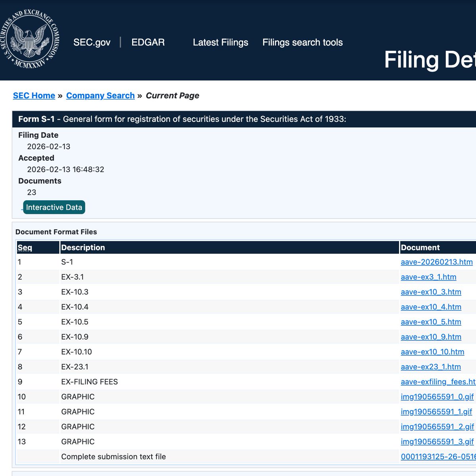Screen dimensions: 476x476
Task: Open exhibit file aave-ex10_10.htm
Action: [x=432, y=352]
